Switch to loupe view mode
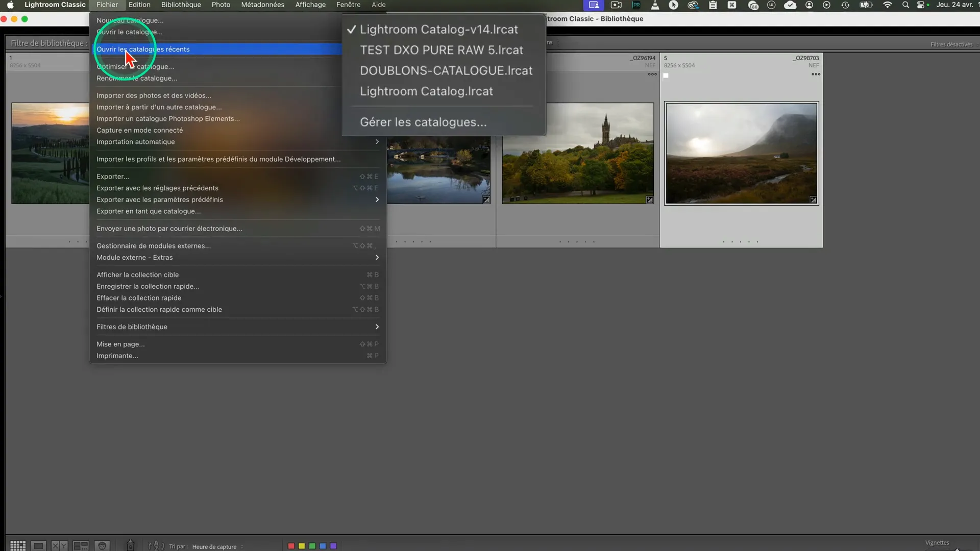Viewport: 980px width, 551px height. (39, 546)
